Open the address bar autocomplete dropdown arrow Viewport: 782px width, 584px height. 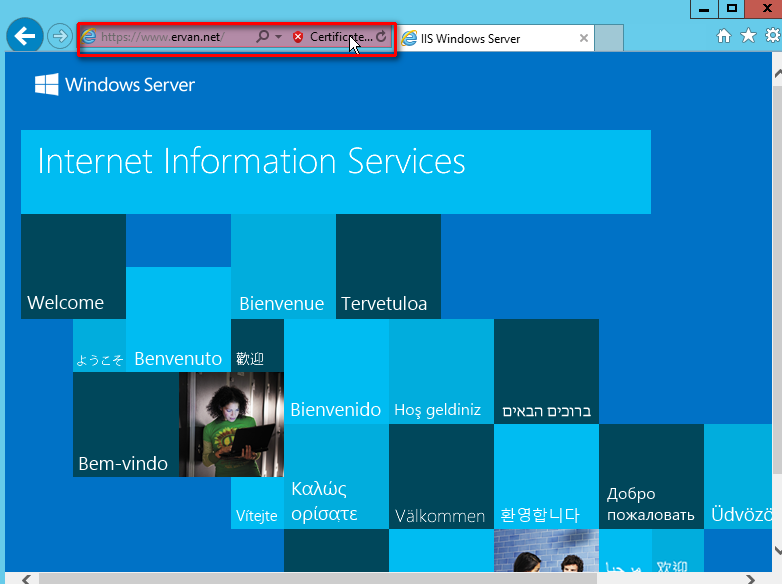pyautogui.click(x=278, y=37)
